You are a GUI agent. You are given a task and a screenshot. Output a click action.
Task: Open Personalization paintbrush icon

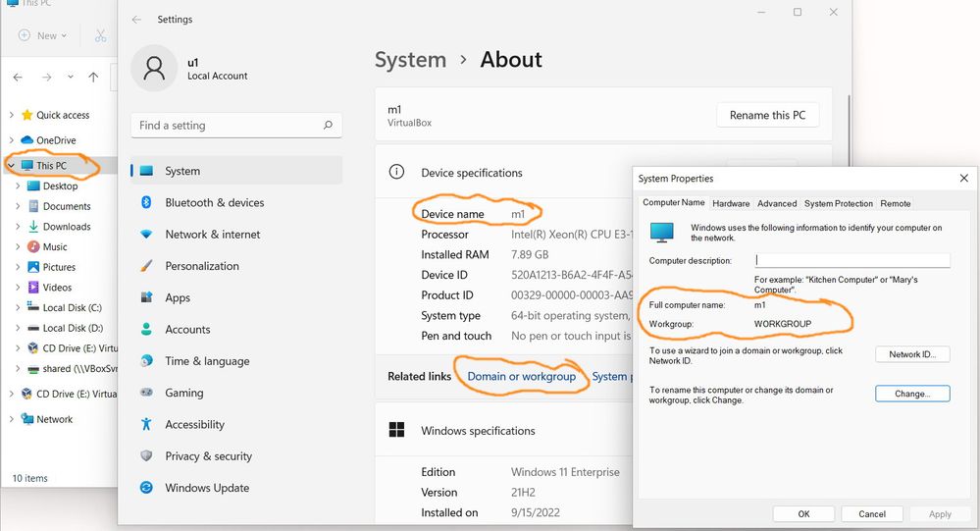click(146, 266)
